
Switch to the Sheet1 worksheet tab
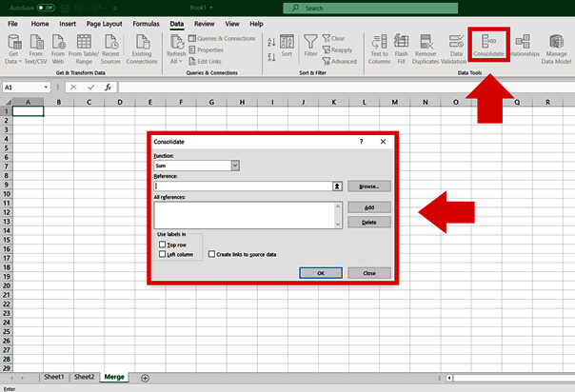pyautogui.click(x=53, y=378)
